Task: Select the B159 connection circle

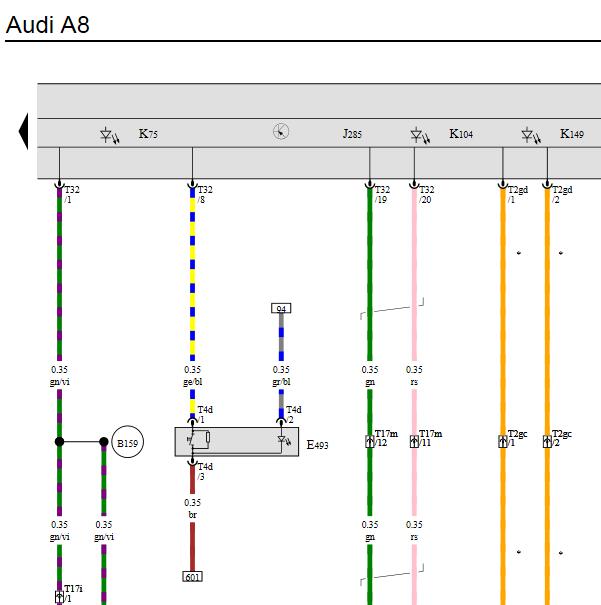Action: (127, 442)
